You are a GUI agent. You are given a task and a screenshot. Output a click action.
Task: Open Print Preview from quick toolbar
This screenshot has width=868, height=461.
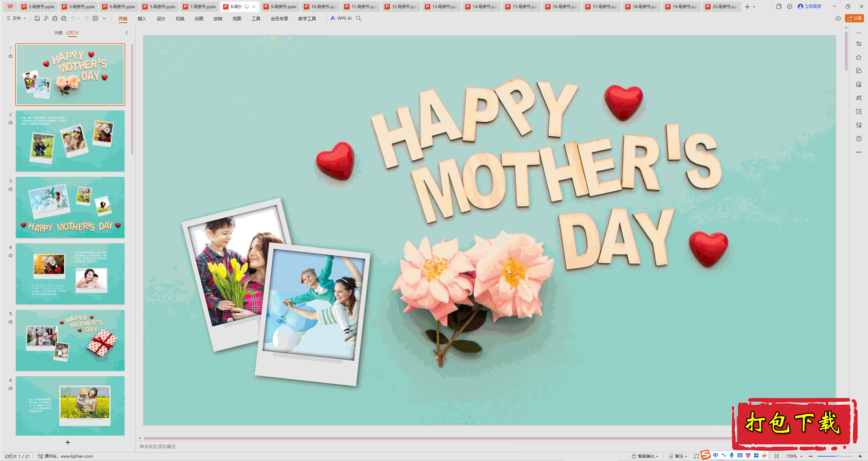tap(64, 18)
